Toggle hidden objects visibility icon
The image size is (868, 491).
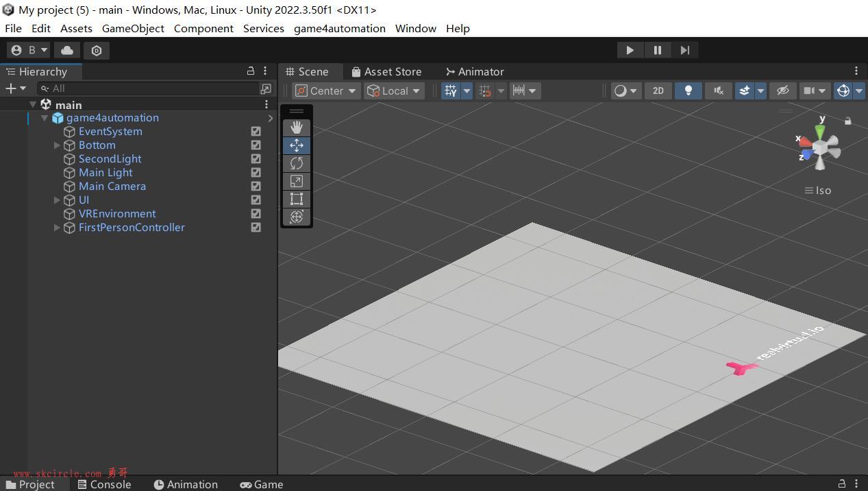[783, 91]
